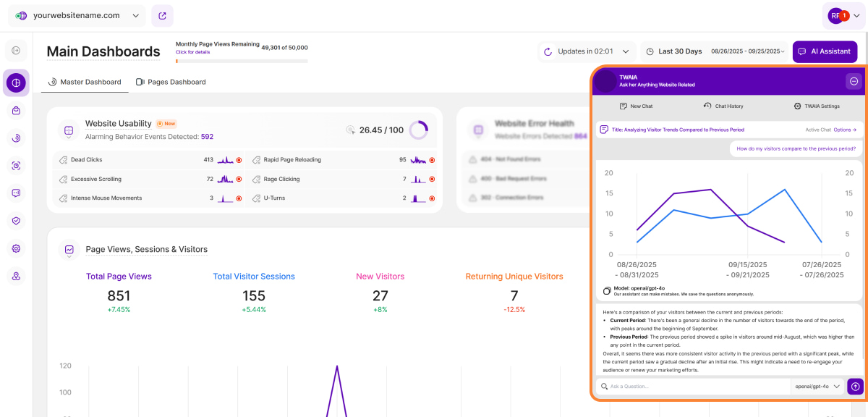This screenshot has width=868, height=417.
Task: Click red indicator beside Excessive Scrolling
Action: pyautogui.click(x=239, y=179)
